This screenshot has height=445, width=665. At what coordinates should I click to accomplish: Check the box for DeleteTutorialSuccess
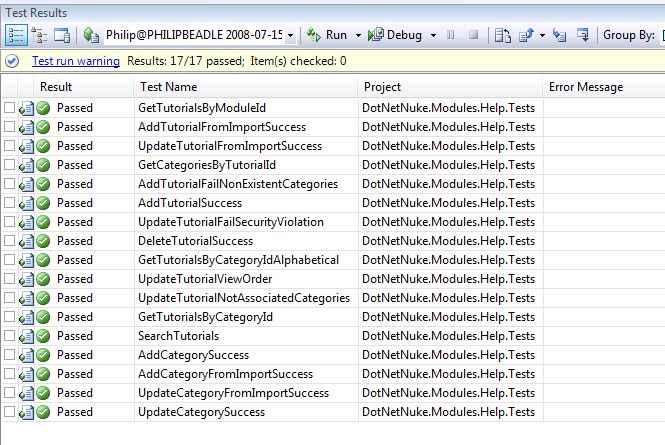(x=9, y=241)
